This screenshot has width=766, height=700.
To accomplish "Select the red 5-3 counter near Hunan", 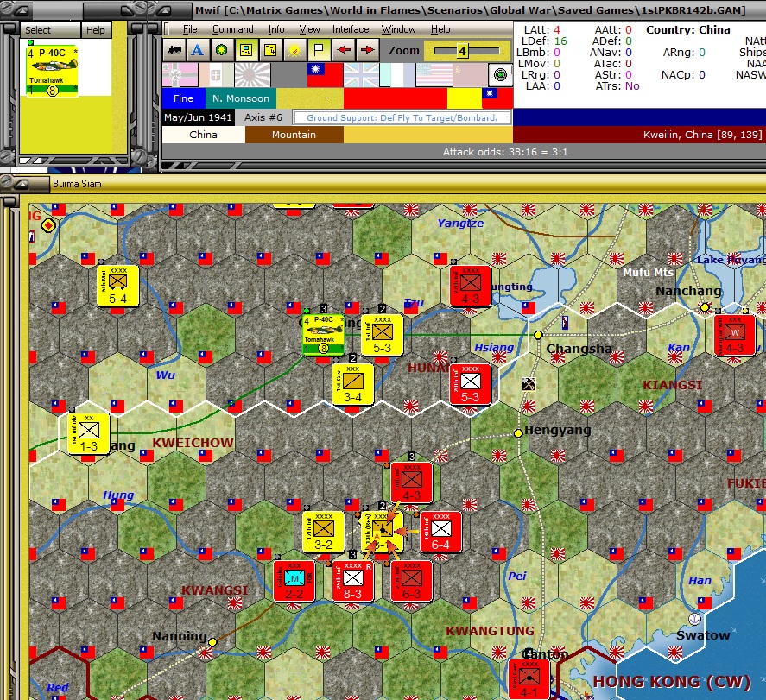I will coord(470,384).
